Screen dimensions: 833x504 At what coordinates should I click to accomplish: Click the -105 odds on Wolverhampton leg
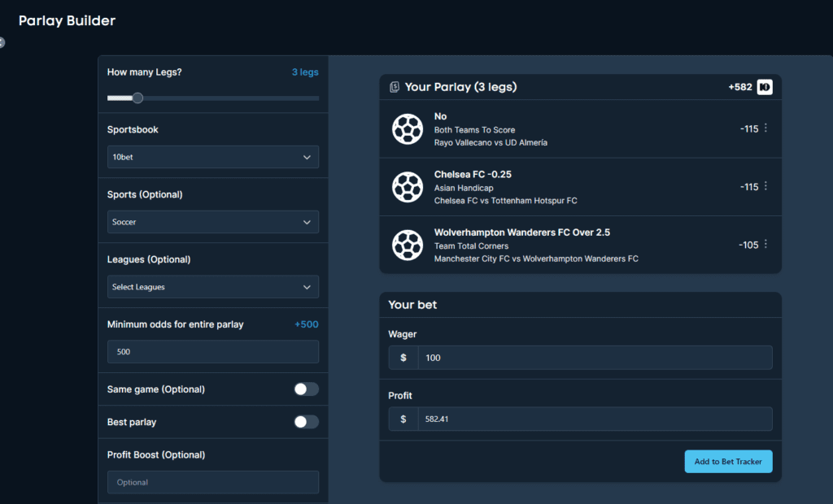pyautogui.click(x=748, y=245)
